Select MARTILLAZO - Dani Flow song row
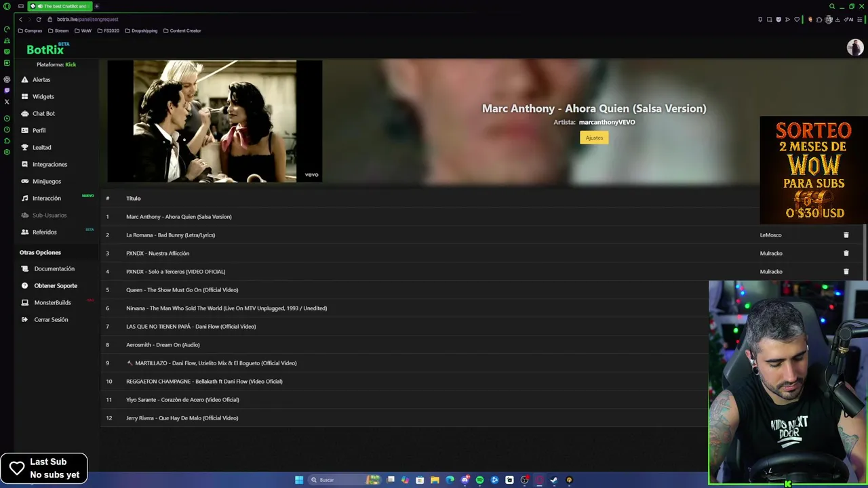Screen dimensions: 868x488 (x=404, y=363)
